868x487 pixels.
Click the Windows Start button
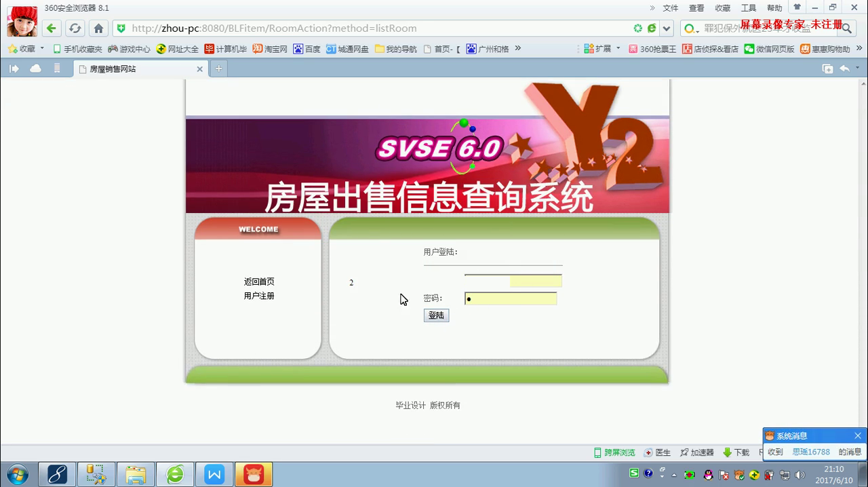(18, 474)
